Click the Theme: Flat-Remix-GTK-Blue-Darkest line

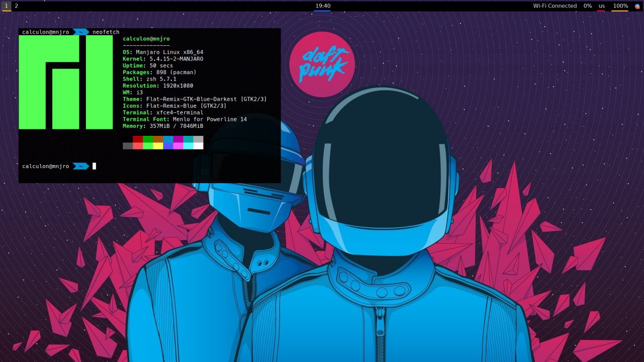(x=195, y=99)
